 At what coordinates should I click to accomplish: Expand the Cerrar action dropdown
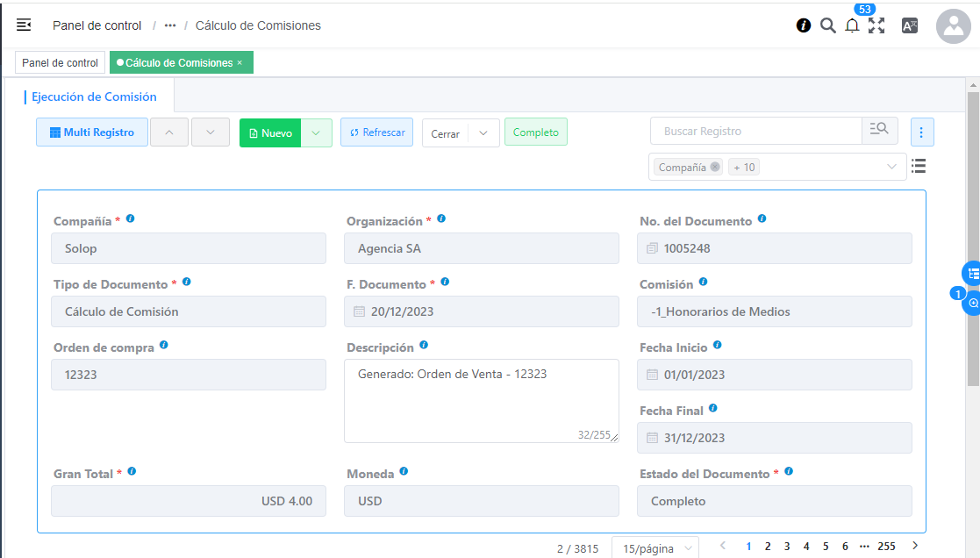[483, 133]
